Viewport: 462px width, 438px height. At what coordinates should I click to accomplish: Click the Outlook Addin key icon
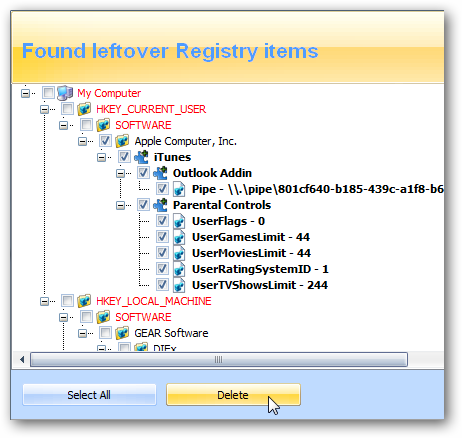pos(160,173)
